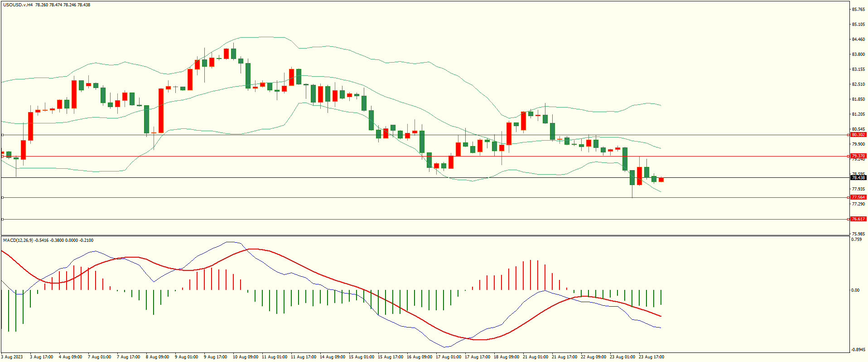The image size is (868, 362).
Task: Click the 79.370 red price label
Action: pos(858,156)
